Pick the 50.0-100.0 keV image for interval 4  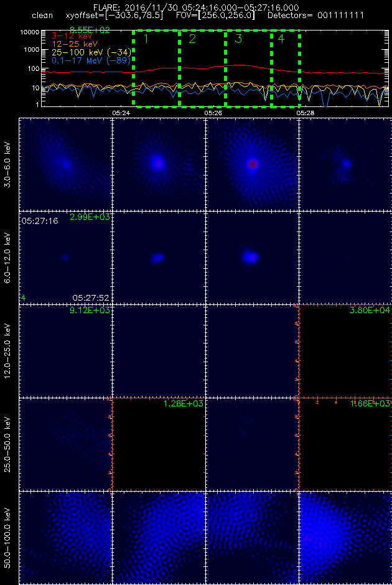(x=345, y=538)
